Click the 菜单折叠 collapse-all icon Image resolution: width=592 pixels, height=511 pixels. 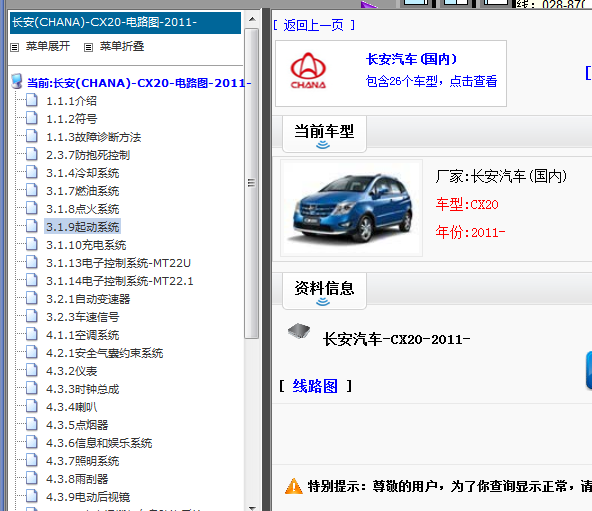(x=88, y=47)
